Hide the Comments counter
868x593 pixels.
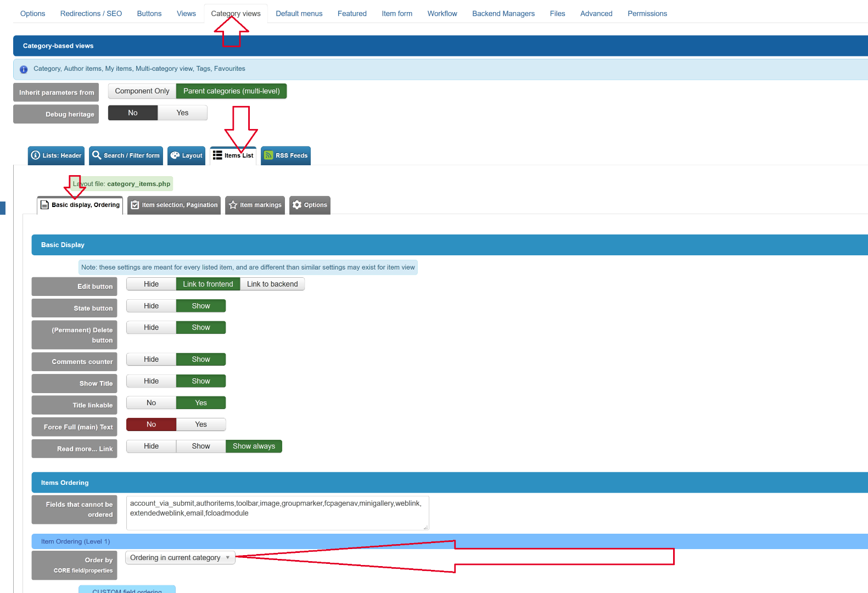[151, 359]
